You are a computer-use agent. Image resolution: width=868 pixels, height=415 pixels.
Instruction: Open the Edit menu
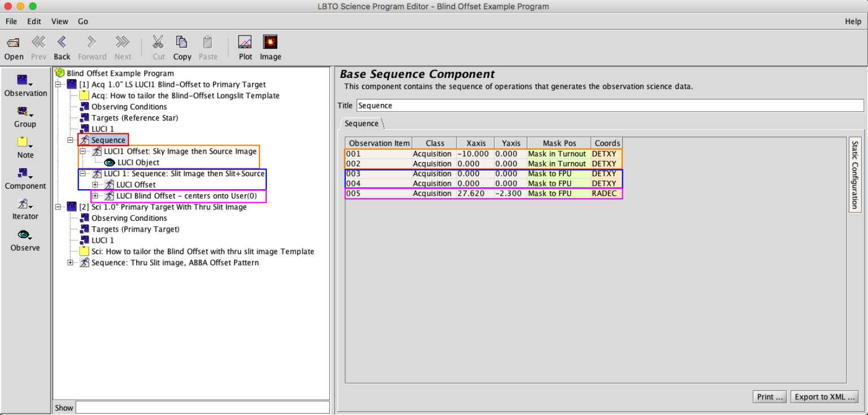point(34,21)
